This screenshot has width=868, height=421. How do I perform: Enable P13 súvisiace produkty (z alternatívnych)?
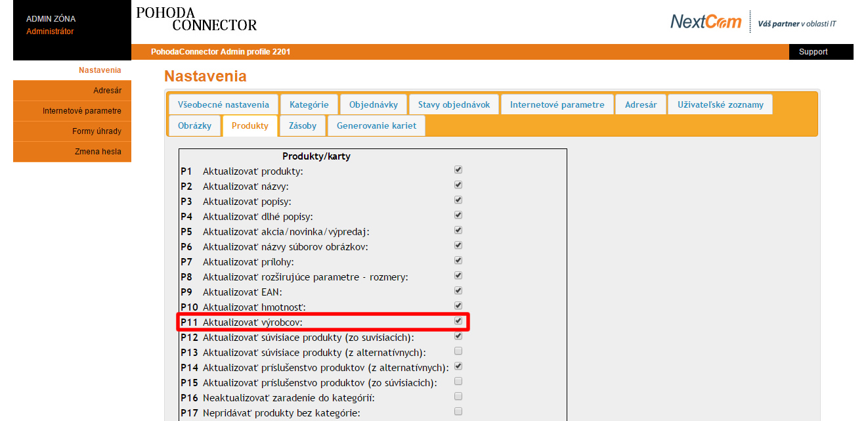pyautogui.click(x=458, y=351)
